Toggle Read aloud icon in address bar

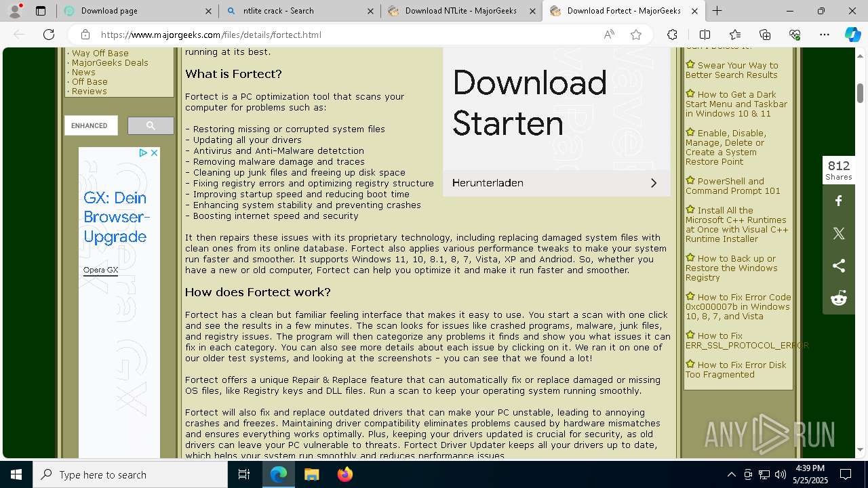click(609, 35)
